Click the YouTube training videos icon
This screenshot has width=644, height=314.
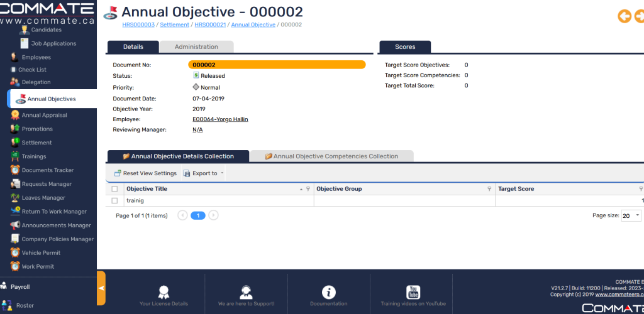(413, 292)
